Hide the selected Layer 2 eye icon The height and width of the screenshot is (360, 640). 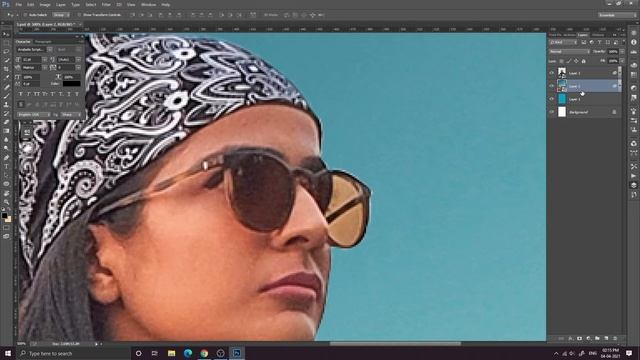click(x=552, y=86)
